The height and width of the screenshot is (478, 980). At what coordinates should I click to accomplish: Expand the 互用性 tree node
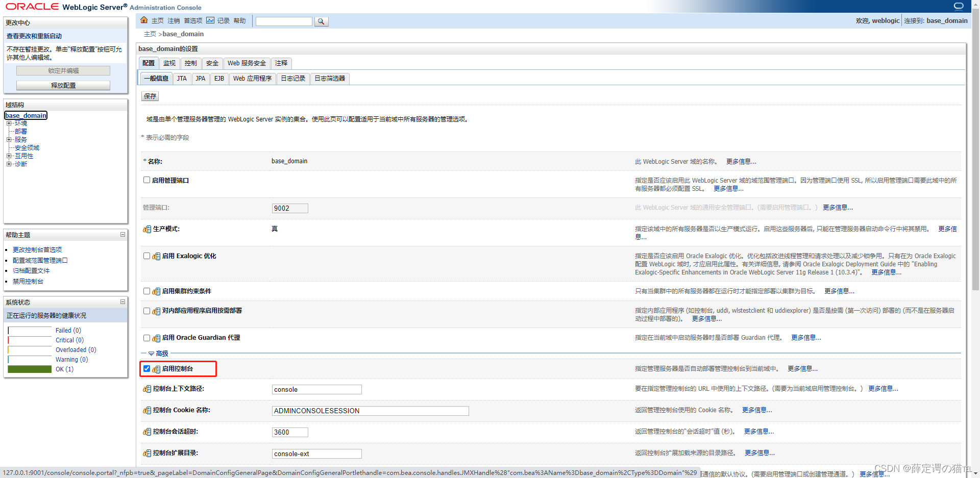9,156
